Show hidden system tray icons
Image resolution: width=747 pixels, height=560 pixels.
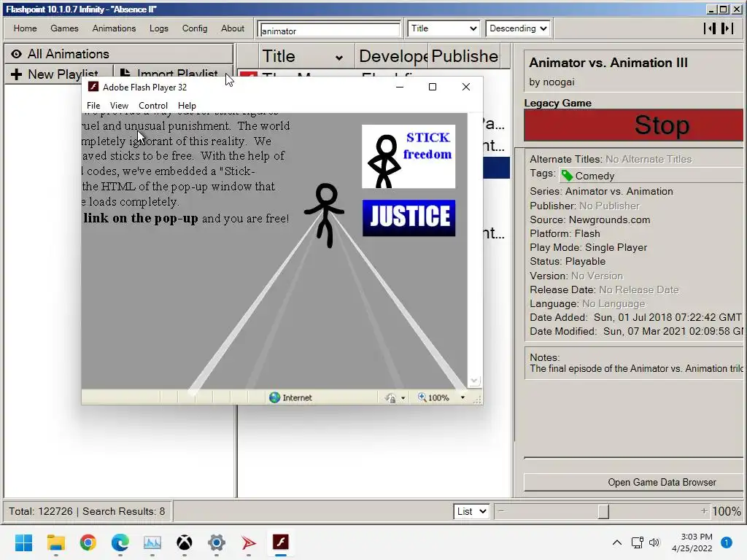pos(616,542)
